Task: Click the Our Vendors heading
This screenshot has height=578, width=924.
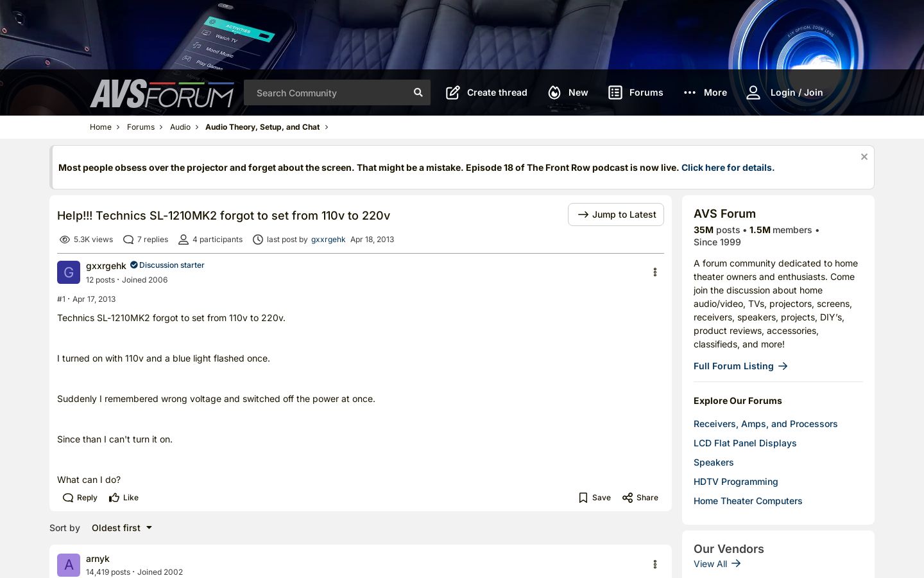Action: tap(729, 549)
